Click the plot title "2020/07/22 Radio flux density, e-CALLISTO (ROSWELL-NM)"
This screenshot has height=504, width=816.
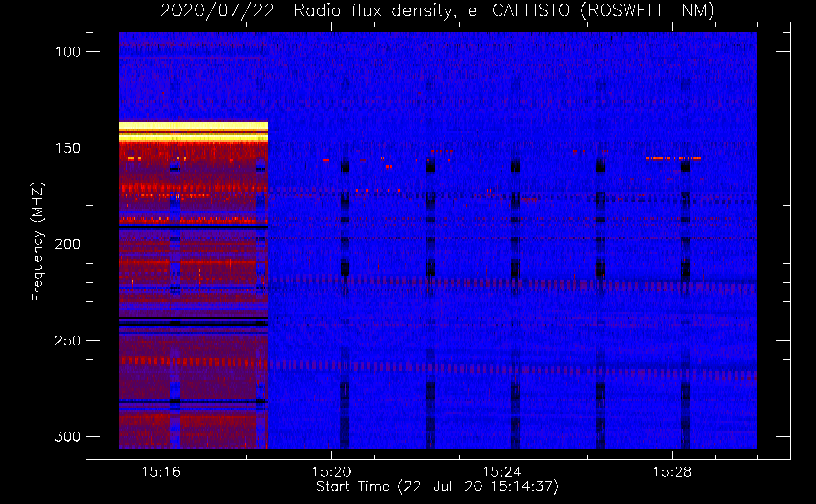(437, 10)
